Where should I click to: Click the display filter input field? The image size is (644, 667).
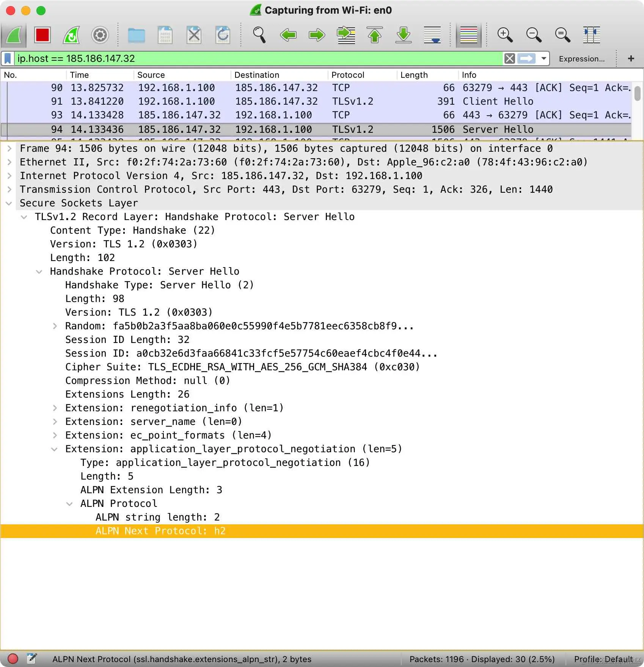tap(259, 58)
